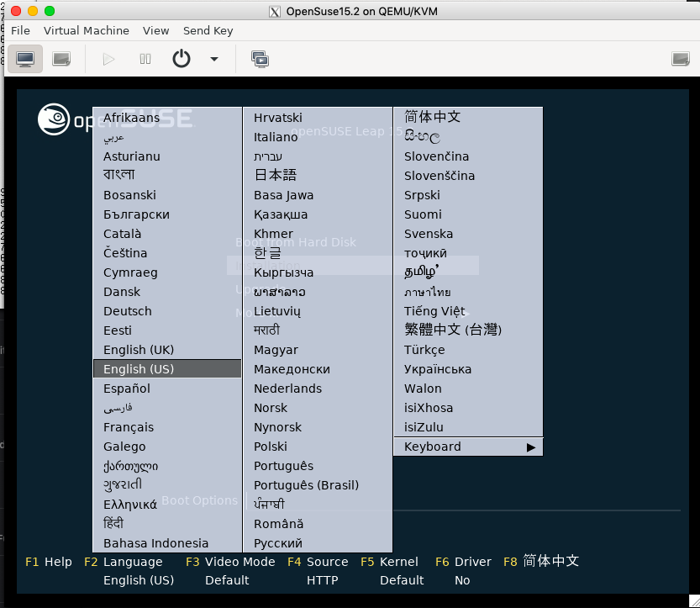Image resolution: width=700 pixels, height=608 pixels.
Task: Pause the virtual machine
Action: 145,59
